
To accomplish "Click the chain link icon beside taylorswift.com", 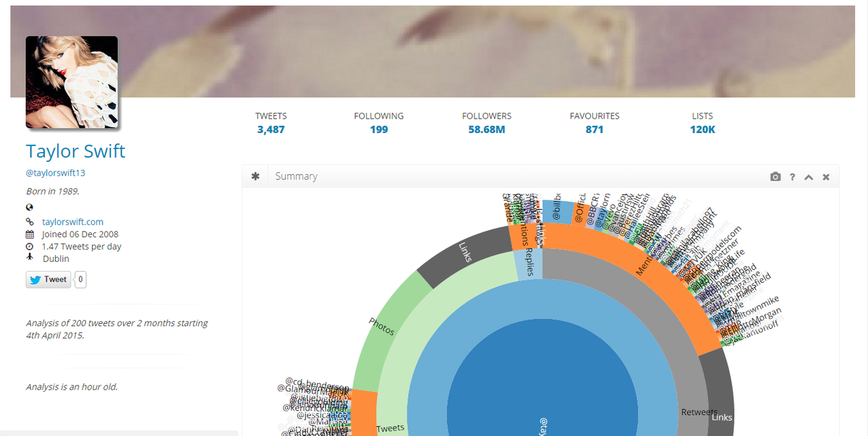I will coord(30,222).
